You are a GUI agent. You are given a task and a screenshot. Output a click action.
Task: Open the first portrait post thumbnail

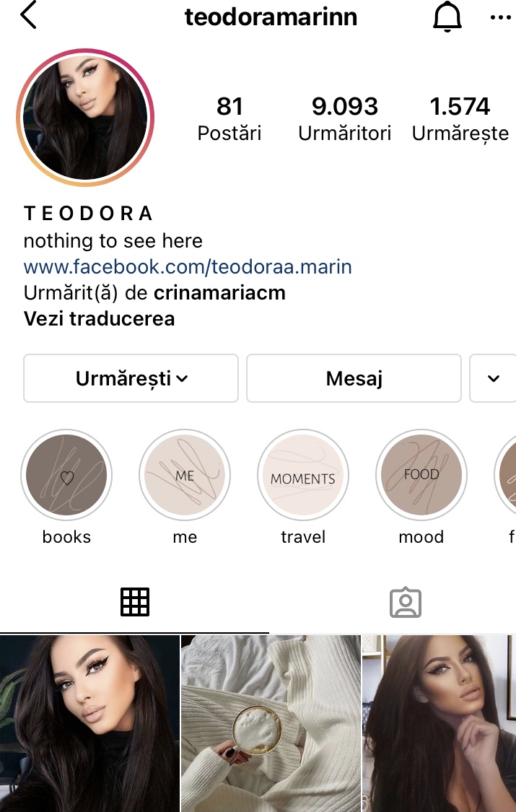pos(89,723)
